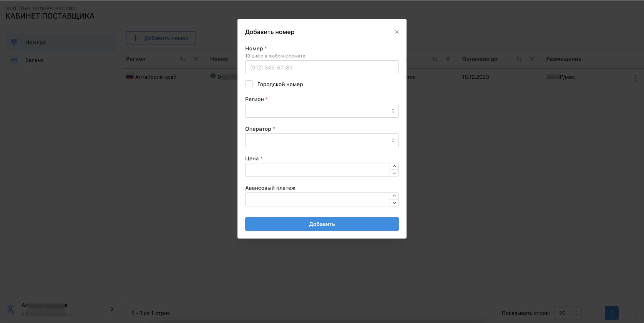
Task: Click the 1 - 1 из 1 строк text
Action: (151, 313)
